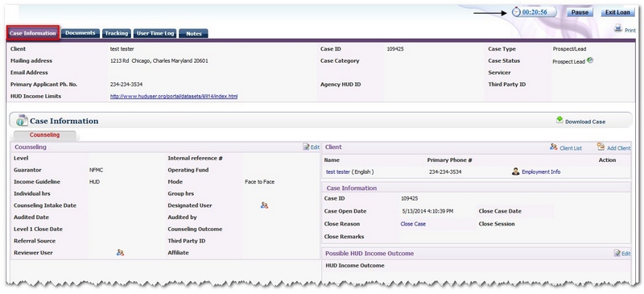Image resolution: width=644 pixels, height=294 pixels.
Task: Click the Add Client icon
Action: pyautogui.click(x=601, y=147)
